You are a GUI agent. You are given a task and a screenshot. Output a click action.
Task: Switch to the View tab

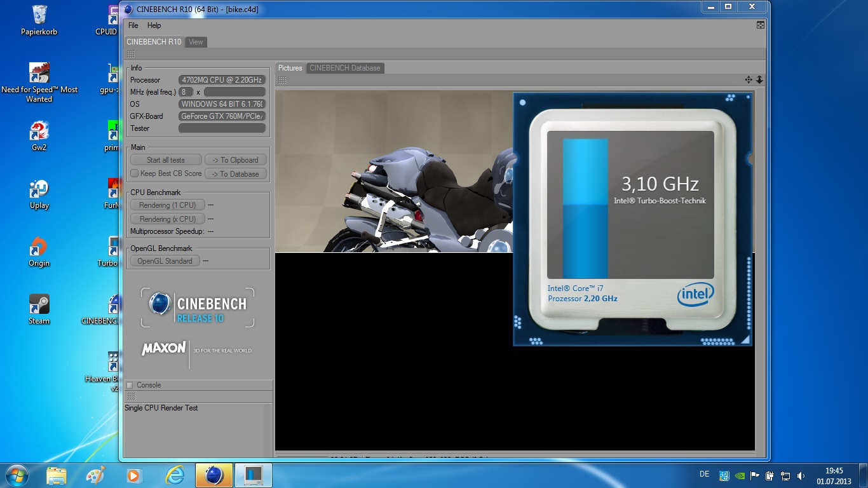[x=196, y=42]
